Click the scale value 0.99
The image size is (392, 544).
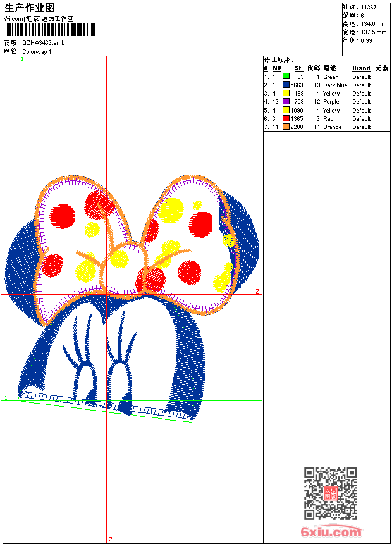point(366,40)
